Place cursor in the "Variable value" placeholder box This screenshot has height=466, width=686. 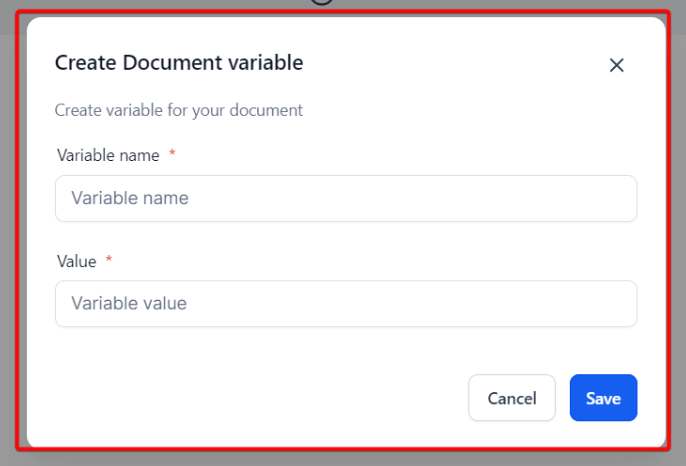coord(346,303)
